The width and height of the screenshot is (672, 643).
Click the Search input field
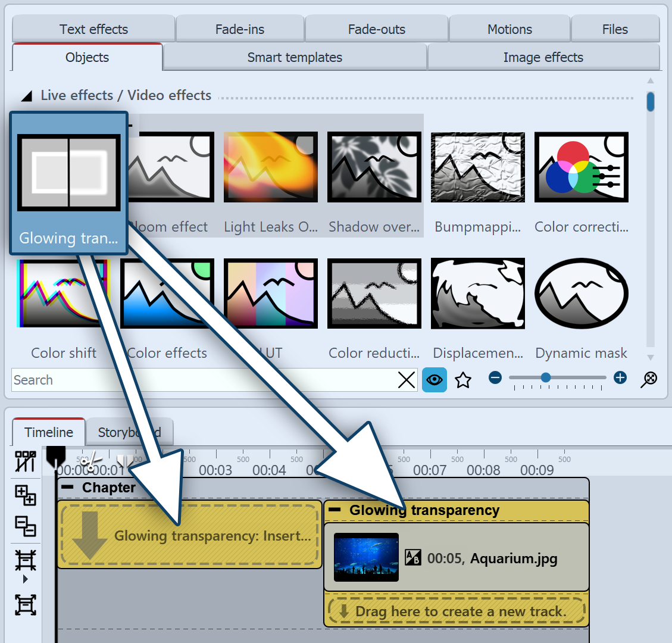coord(202,380)
